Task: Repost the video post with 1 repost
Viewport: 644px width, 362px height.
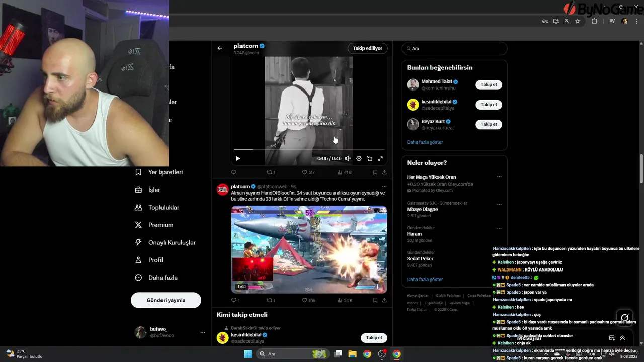Action: [271, 172]
